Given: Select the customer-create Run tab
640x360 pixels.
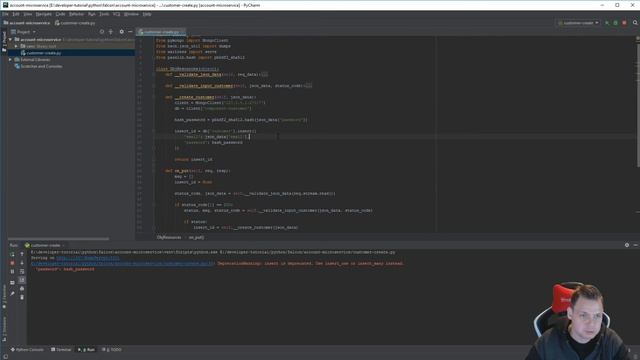Looking at the screenshot, I should pyautogui.click(x=45, y=245).
